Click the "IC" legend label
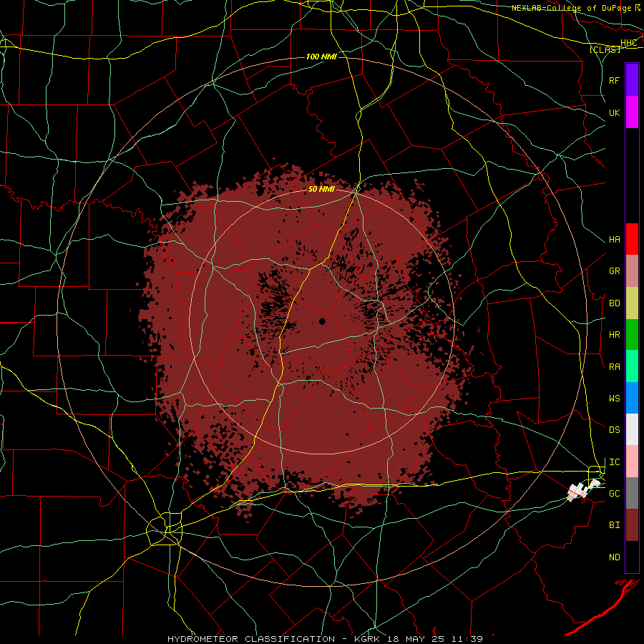The width and height of the screenshot is (644, 644). pos(615,462)
